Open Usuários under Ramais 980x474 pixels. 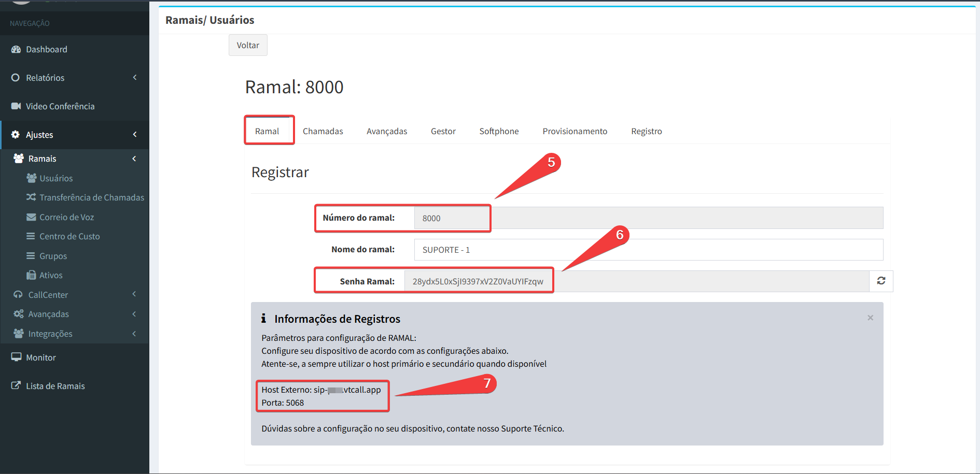[x=56, y=178]
